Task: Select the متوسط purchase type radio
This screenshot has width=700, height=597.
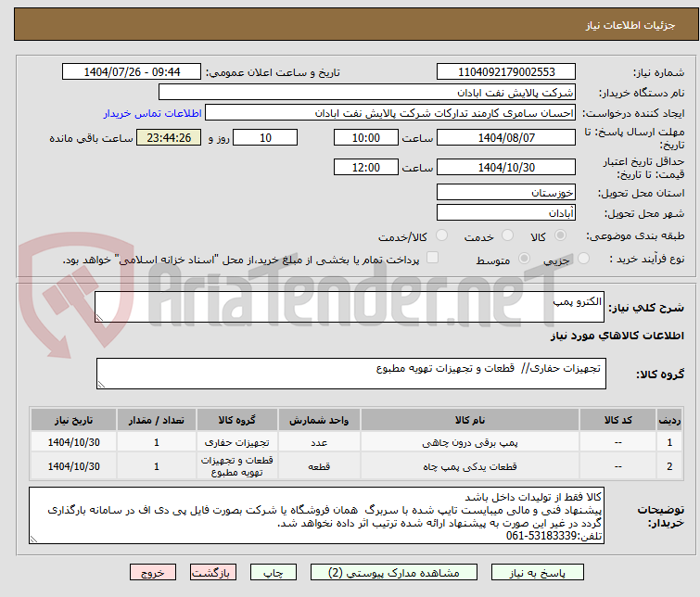Action: click(524, 258)
